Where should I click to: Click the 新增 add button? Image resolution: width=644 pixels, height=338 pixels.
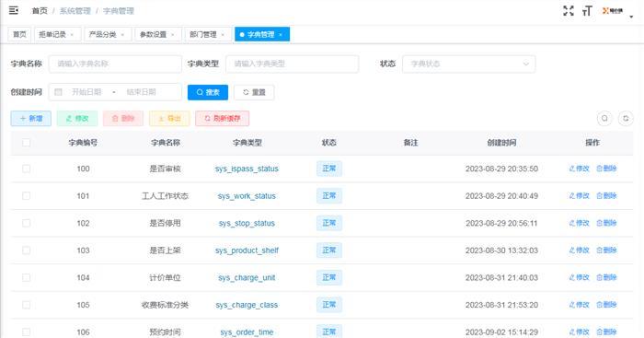tap(30, 119)
